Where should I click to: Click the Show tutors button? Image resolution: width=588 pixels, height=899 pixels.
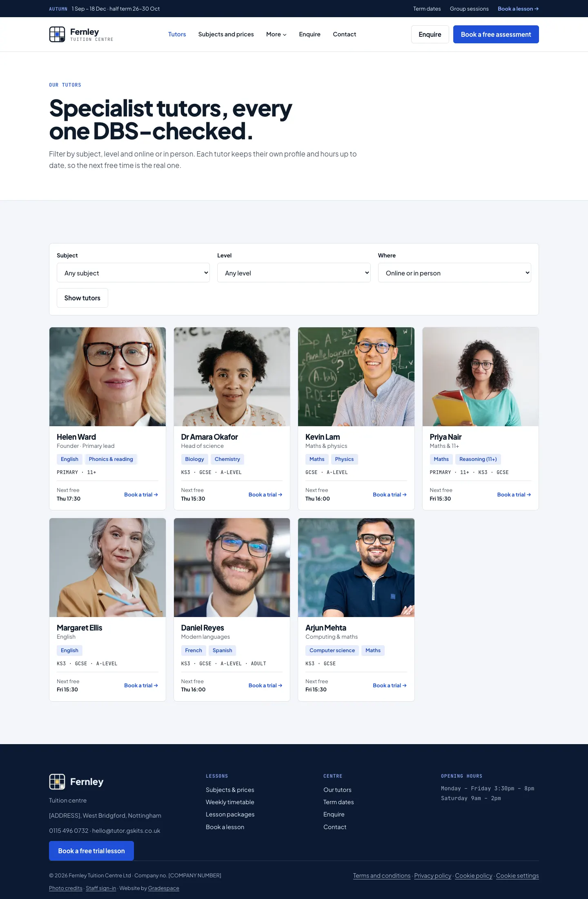point(82,298)
